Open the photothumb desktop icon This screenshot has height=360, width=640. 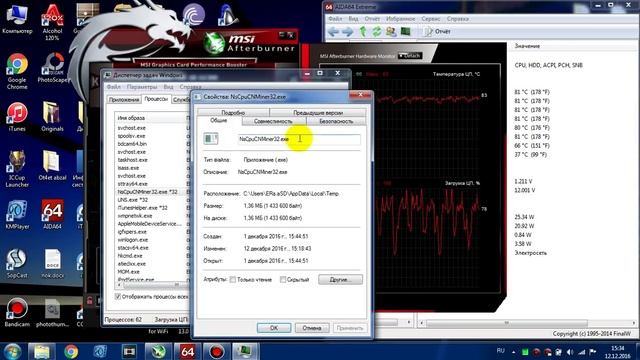point(52,313)
